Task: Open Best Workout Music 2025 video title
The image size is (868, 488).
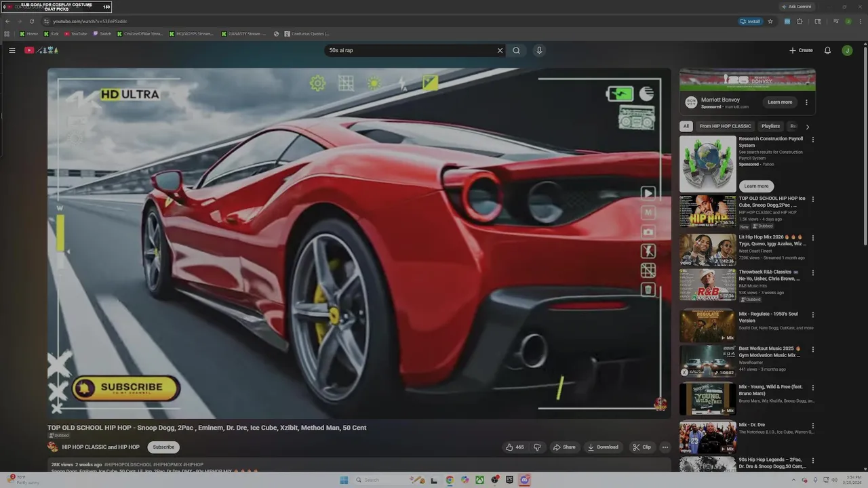Action: (770, 352)
